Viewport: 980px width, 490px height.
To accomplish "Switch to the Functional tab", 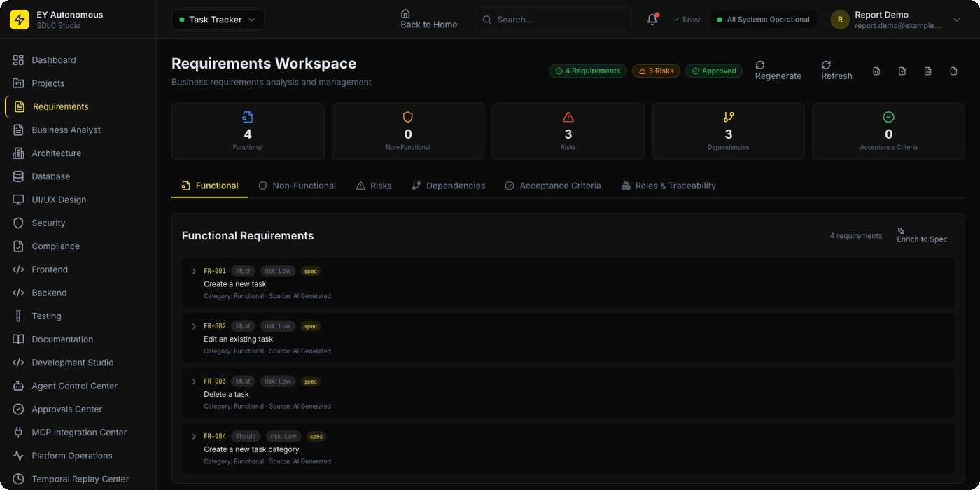I will pos(209,185).
